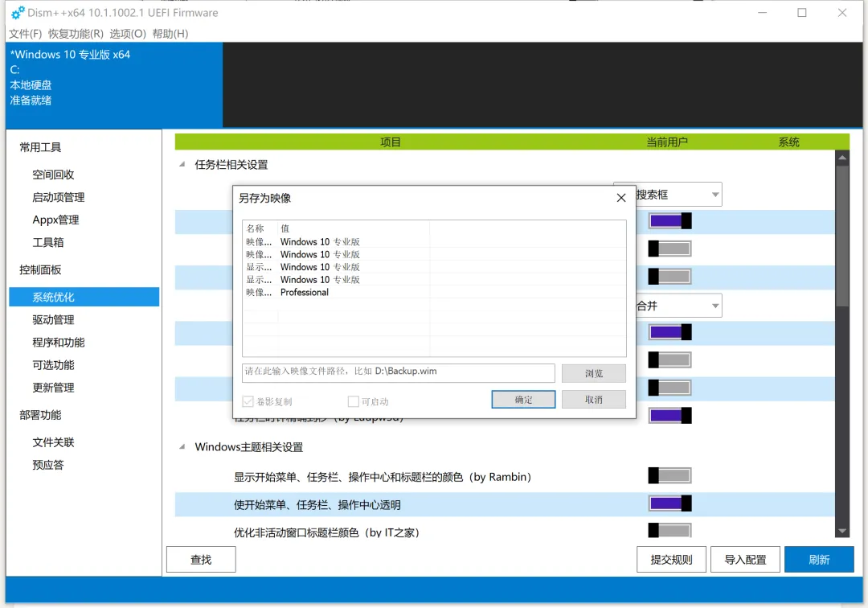Collapse the 任务栏相关设置 group

(x=182, y=164)
